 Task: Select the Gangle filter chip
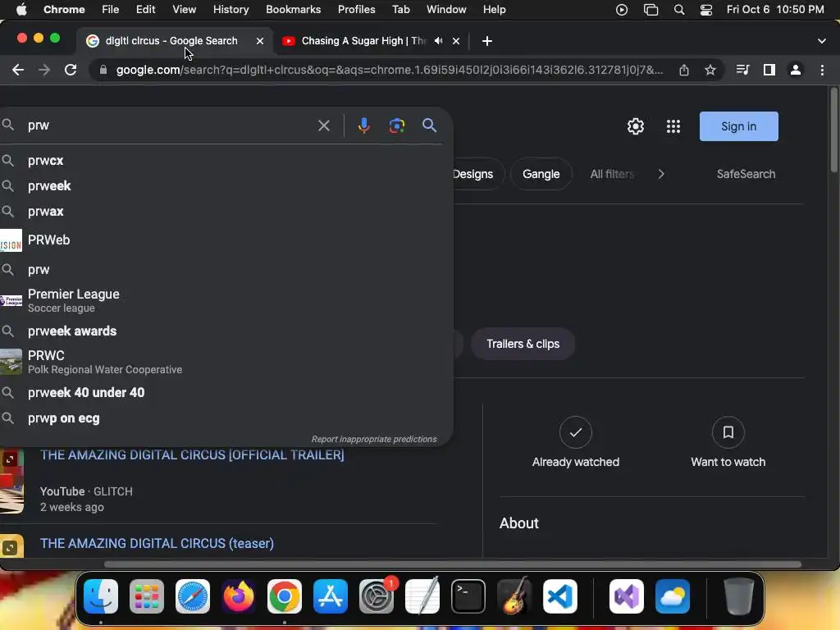pyautogui.click(x=541, y=174)
